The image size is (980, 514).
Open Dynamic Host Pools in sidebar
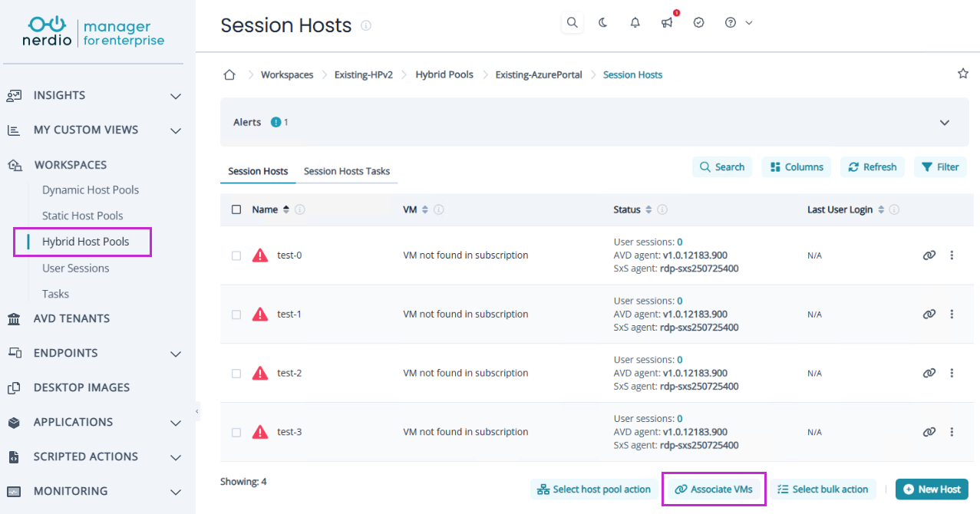(x=91, y=190)
